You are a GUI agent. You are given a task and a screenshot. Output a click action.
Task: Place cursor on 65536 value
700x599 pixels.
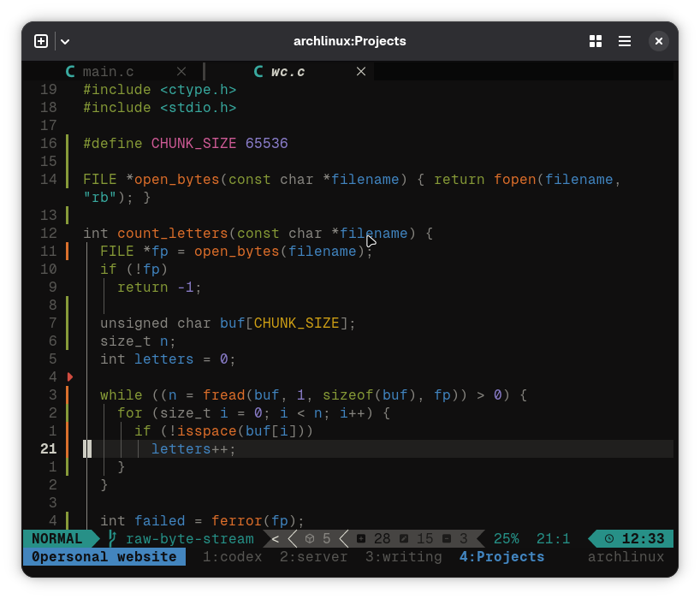(x=266, y=143)
